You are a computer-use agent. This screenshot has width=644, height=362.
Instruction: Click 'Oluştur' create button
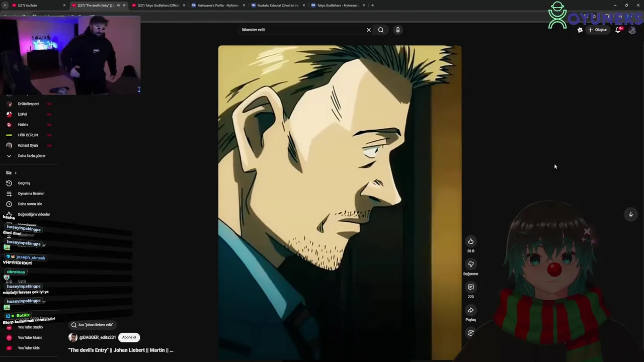click(598, 30)
